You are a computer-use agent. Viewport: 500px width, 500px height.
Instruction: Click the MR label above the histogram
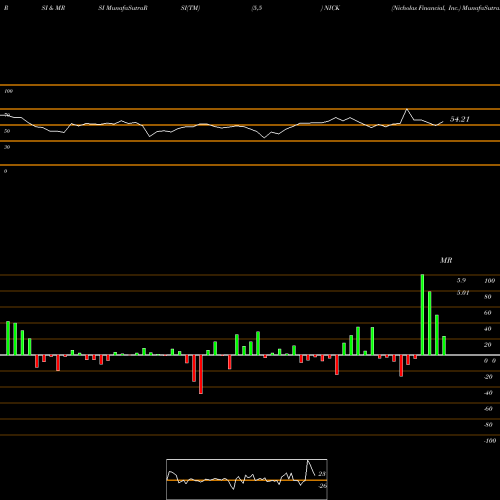(x=446, y=260)
